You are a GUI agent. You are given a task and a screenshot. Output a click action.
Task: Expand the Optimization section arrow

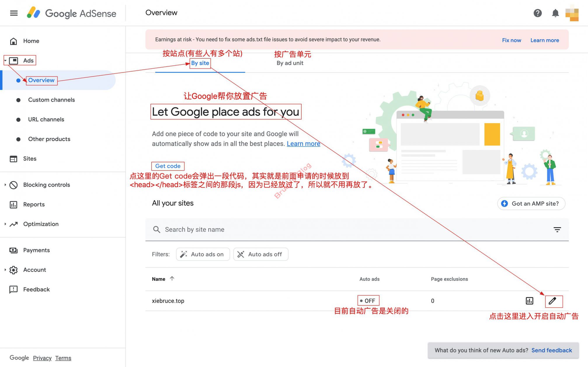5,224
